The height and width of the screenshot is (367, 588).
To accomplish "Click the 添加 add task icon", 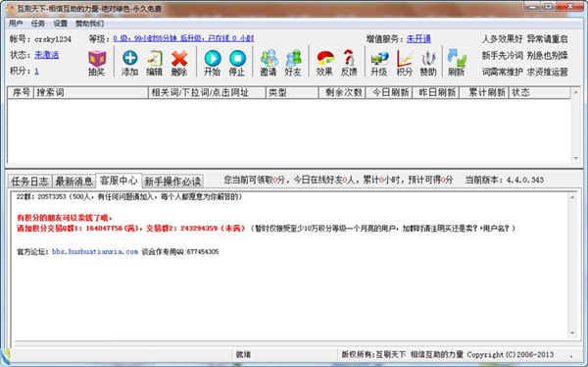I will 129,58.
